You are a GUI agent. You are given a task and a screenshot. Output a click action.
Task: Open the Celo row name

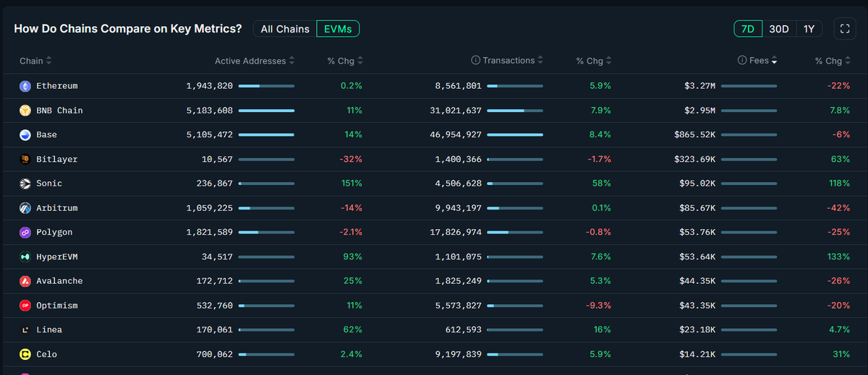tap(46, 354)
